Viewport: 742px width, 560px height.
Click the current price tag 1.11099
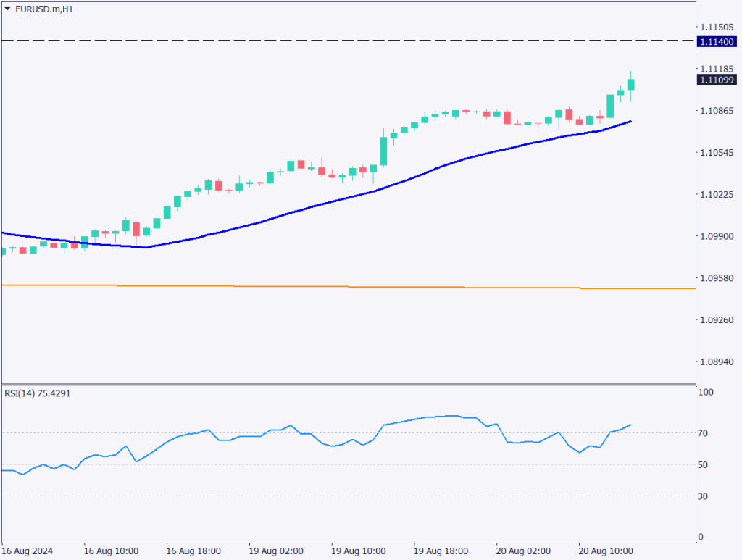click(x=716, y=80)
